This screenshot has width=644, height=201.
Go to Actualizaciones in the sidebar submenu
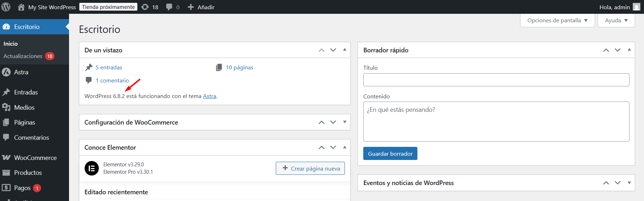(23, 56)
